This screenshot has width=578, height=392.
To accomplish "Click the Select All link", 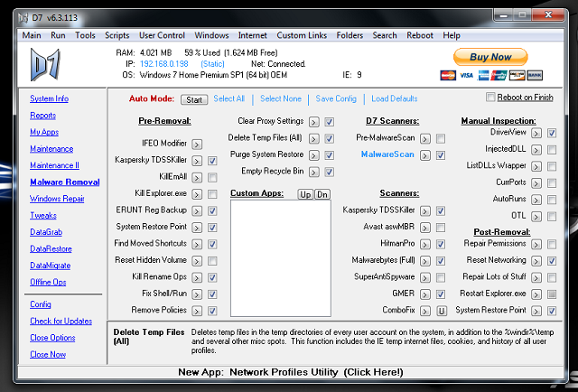I will 228,98.
